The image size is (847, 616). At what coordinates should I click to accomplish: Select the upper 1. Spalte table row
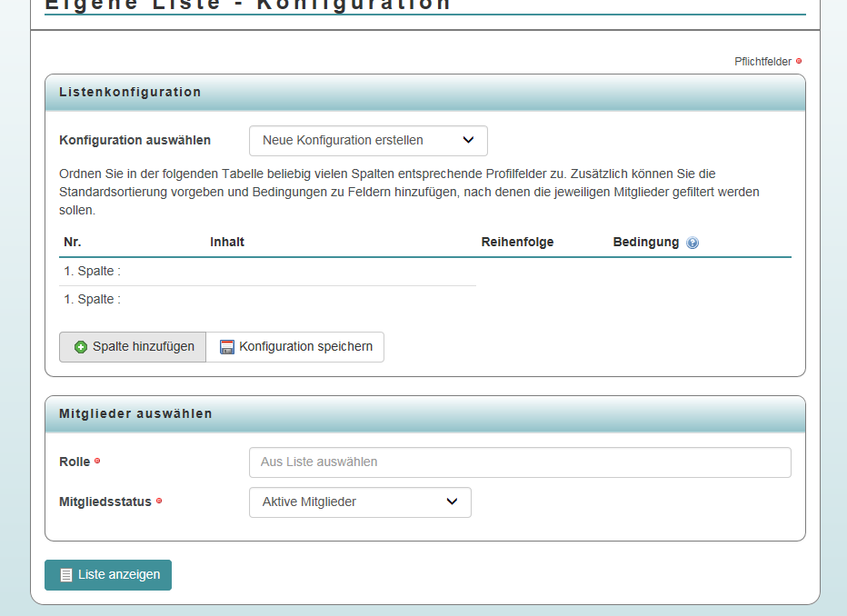267,271
